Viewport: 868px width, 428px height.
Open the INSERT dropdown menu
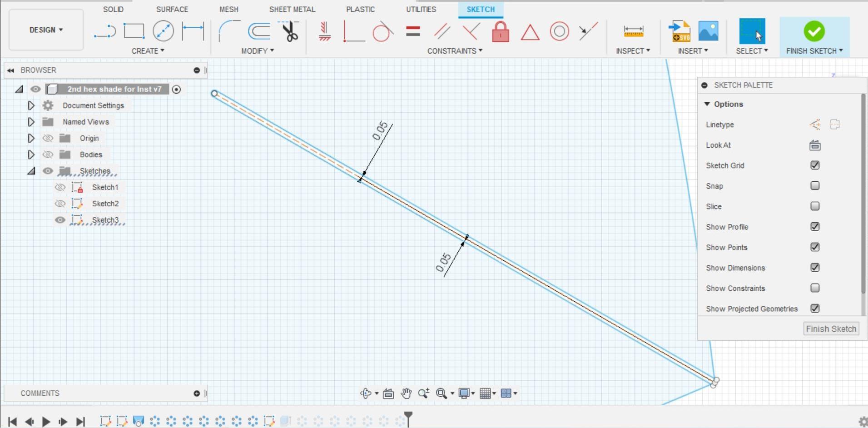(x=693, y=51)
